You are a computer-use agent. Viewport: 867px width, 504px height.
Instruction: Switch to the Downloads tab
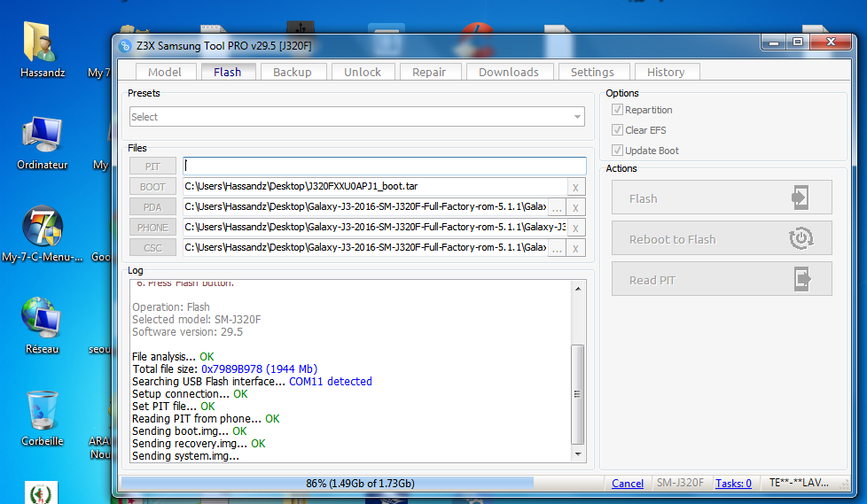coord(509,72)
